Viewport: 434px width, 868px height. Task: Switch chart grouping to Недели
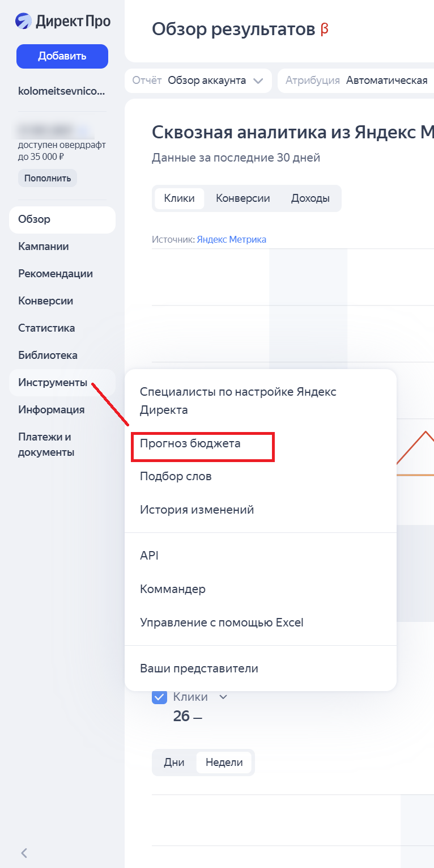coord(224,763)
